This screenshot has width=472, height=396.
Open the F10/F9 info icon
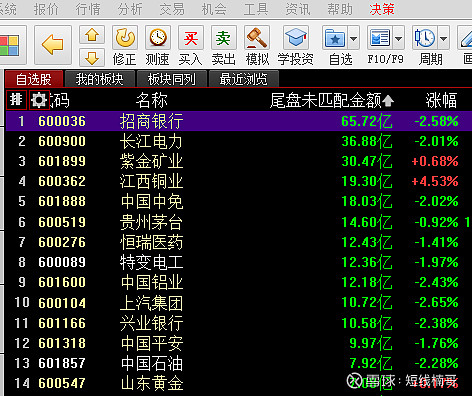click(380, 37)
